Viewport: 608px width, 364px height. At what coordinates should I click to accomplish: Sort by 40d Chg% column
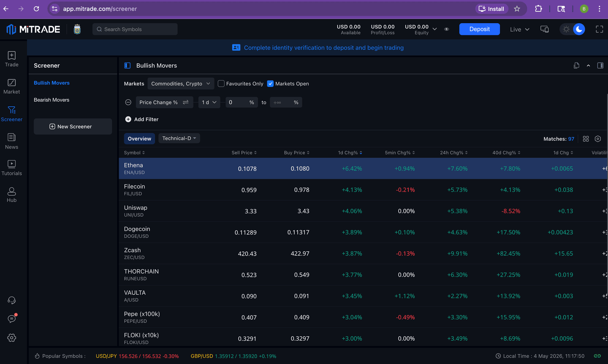click(506, 153)
